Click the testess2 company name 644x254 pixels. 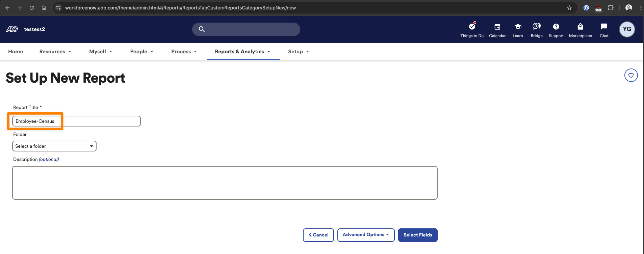(34, 29)
